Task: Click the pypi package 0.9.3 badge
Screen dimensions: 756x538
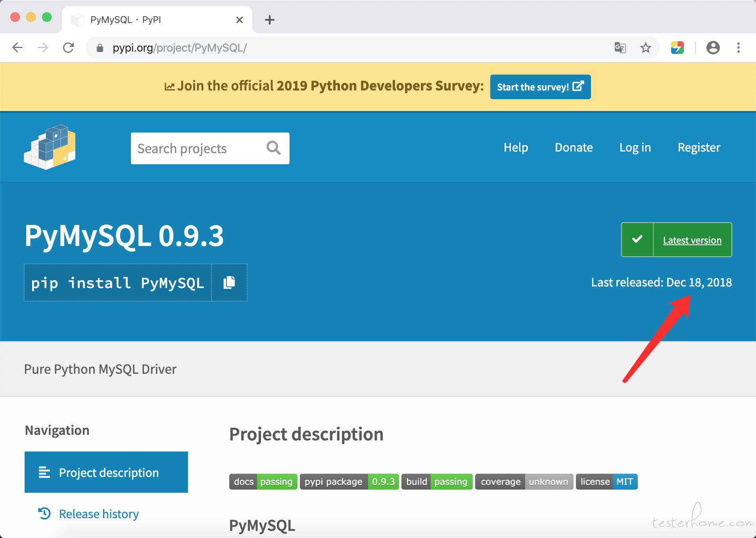Action: [x=349, y=482]
